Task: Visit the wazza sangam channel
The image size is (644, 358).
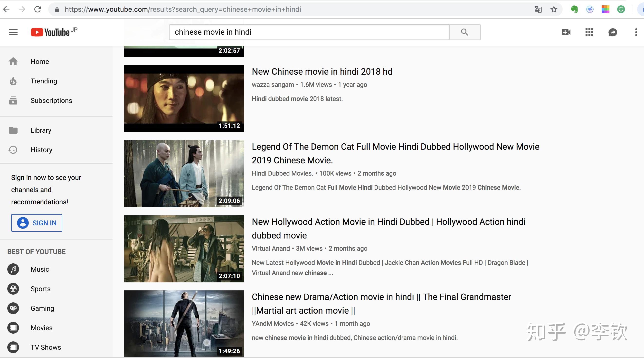Action: coord(273,85)
